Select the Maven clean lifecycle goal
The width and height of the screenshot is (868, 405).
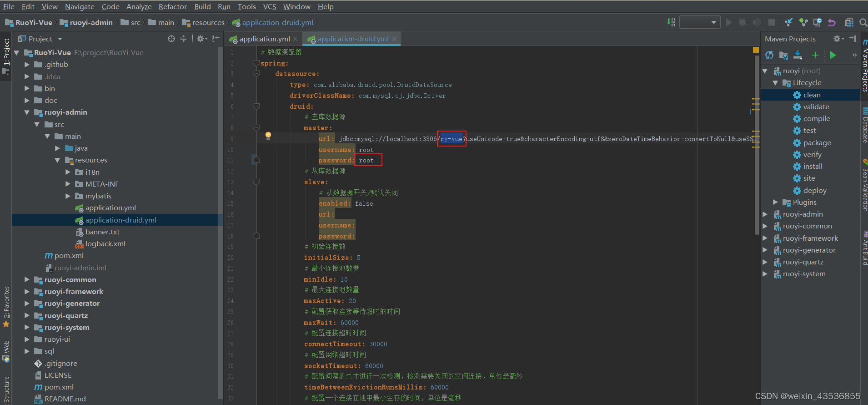[812, 95]
